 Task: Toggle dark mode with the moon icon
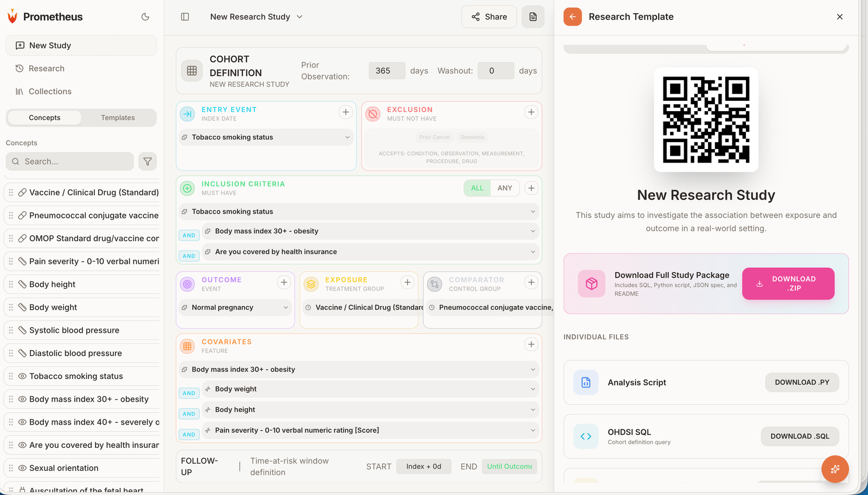pyautogui.click(x=145, y=17)
